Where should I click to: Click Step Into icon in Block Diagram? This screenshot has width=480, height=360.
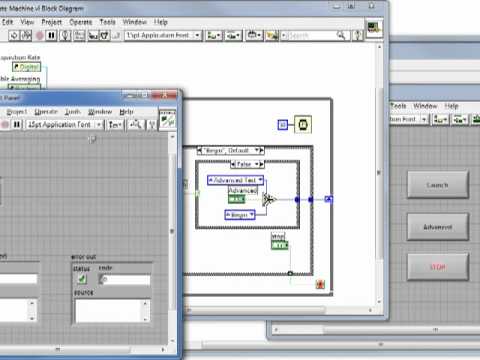(x=92, y=35)
